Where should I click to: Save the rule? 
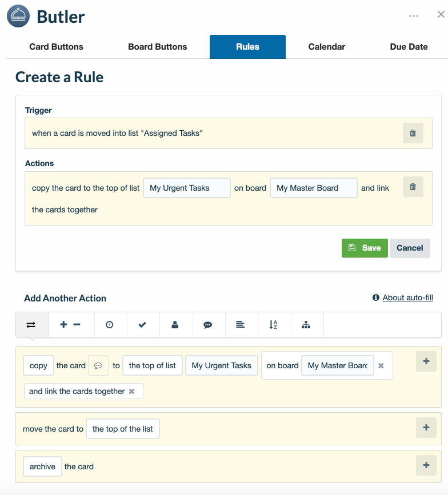(x=365, y=248)
